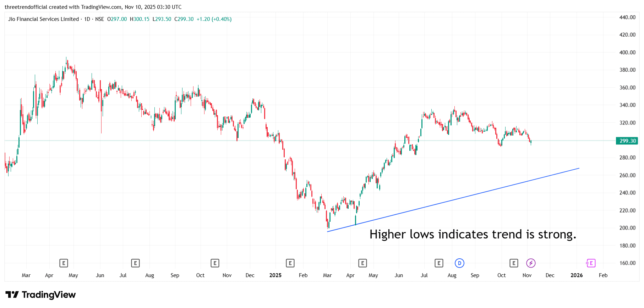This screenshot has height=308, width=644.
Task: Select the blue higher-lows trendline
Action: 453,200
